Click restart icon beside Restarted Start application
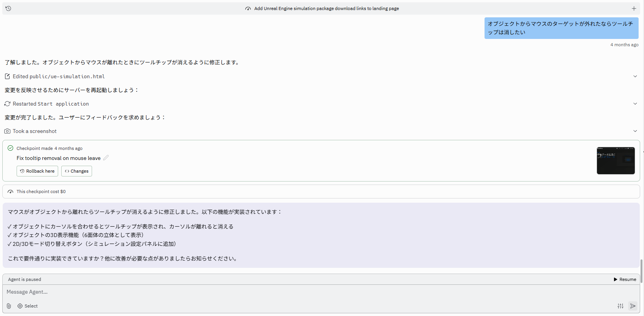Screen dimensions: 644x316 pyautogui.click(x=7, y=104)
